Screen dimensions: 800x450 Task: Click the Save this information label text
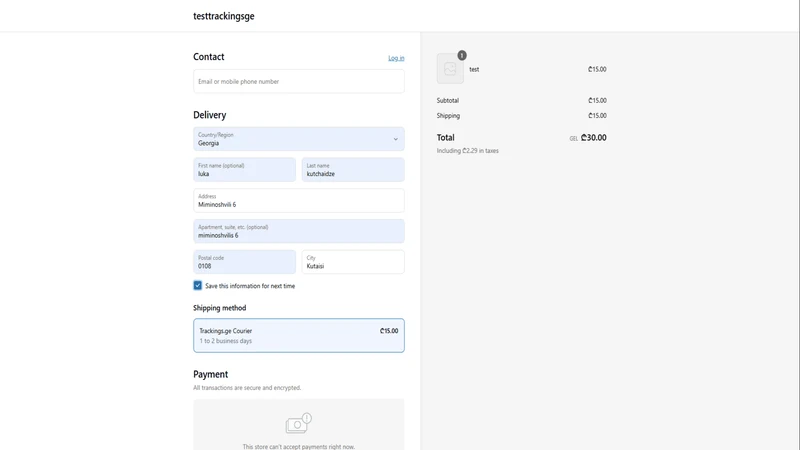[250, 286]
